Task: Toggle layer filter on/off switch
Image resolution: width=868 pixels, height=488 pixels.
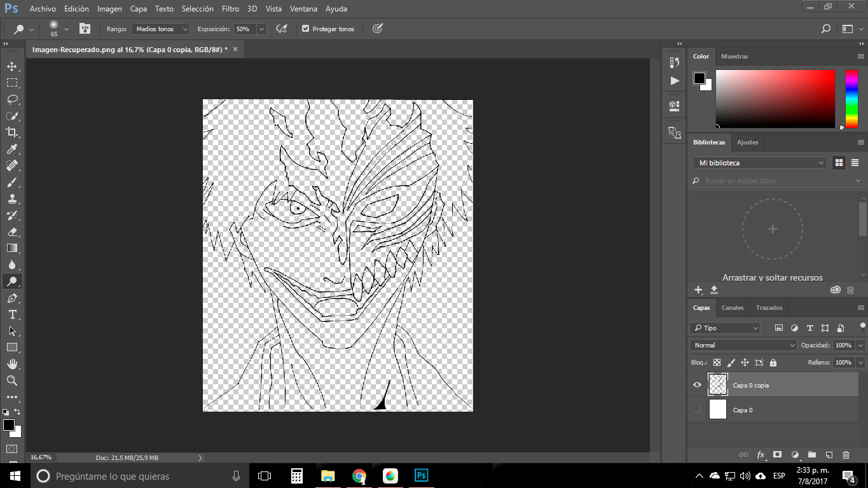Action: (863, 327)
